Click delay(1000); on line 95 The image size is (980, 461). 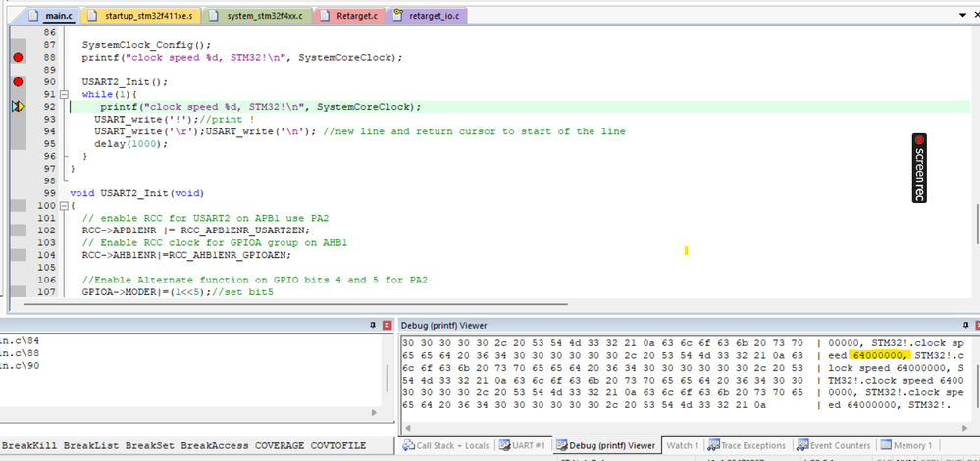pos(131,143)
